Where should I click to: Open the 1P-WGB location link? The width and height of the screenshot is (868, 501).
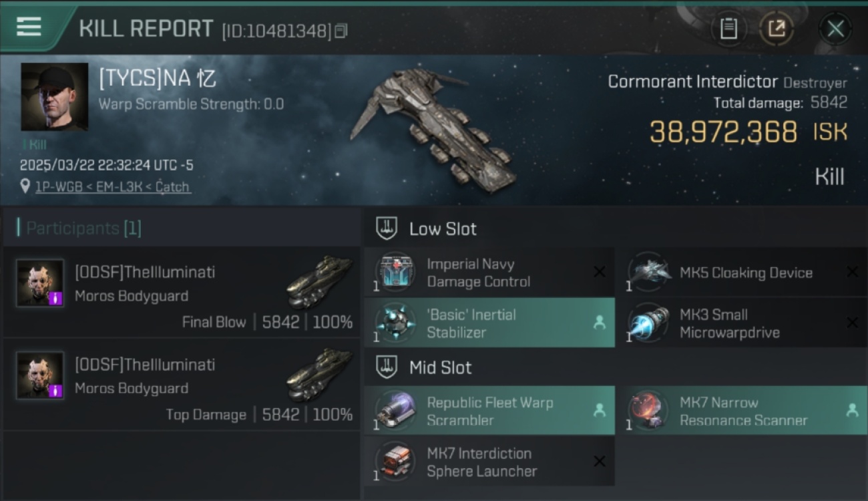pos(52,187)
